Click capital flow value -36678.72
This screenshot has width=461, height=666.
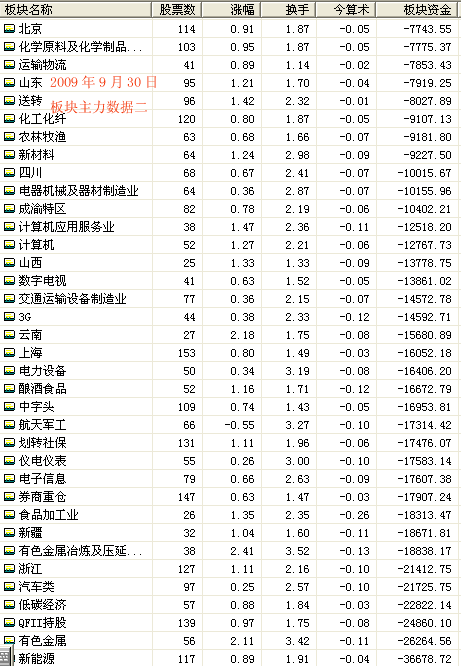[x=424, y=659]
